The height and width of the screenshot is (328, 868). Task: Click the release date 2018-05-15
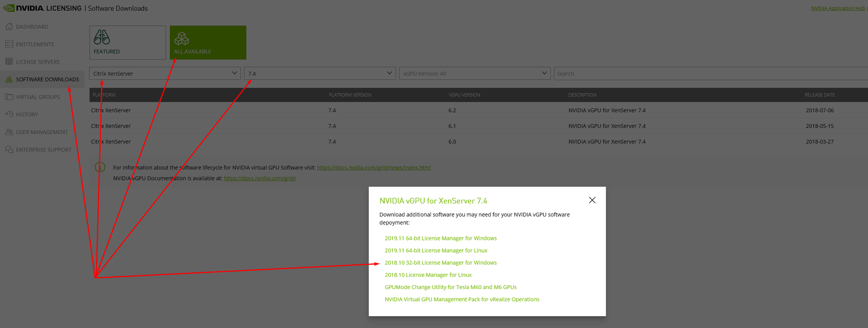click(820, 126)
